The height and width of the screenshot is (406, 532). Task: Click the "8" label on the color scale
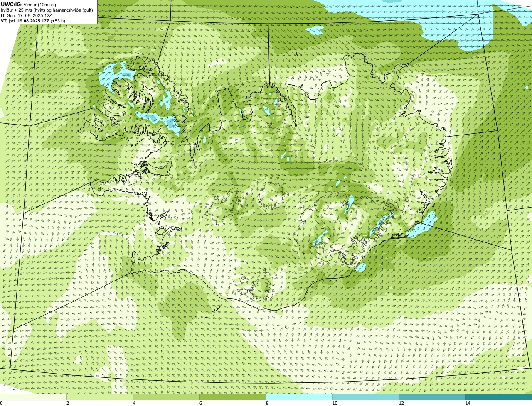[x=267, y=403]
